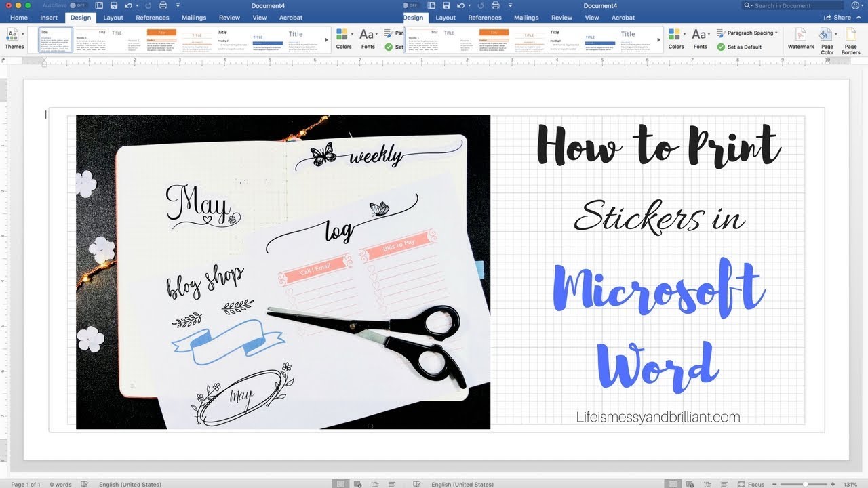The image size is (868, 488).
Task: Open undo history dropdown in right window
Action: coord(470,5)
